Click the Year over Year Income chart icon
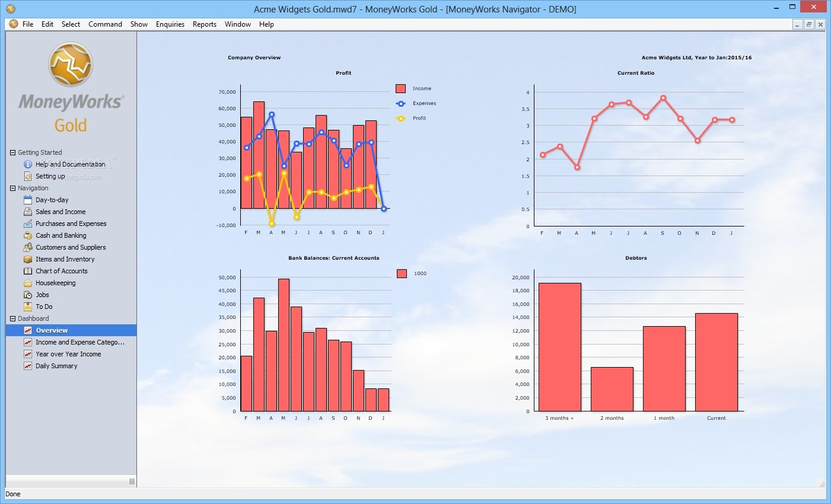 click(28, 354)
